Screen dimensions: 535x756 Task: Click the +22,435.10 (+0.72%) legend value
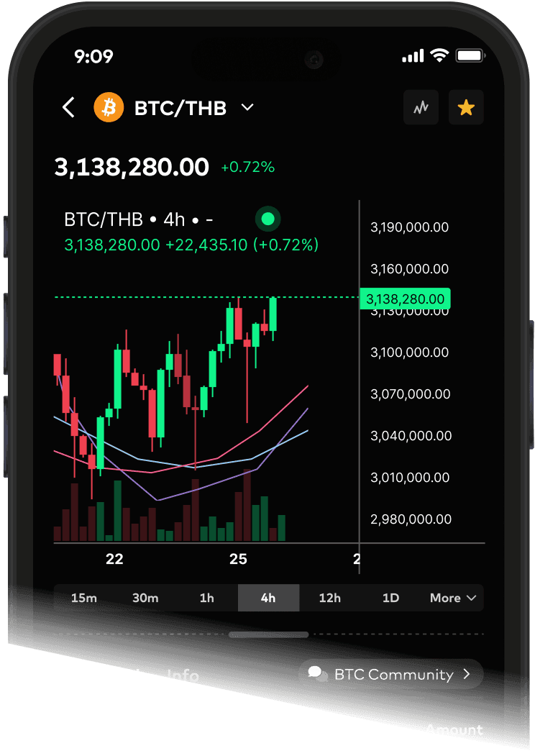tap(242, 245)
